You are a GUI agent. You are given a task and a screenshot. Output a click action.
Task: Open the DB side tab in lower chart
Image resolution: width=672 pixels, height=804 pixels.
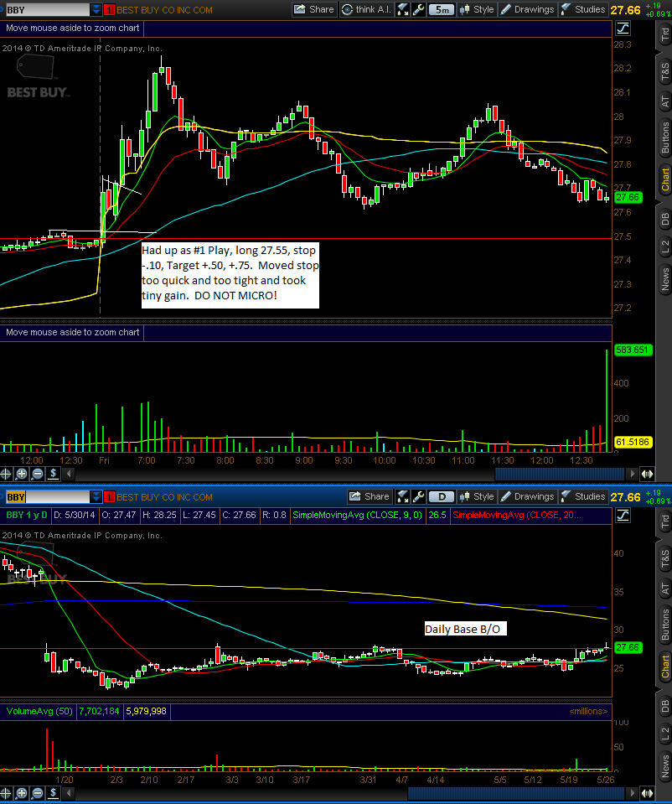tap(664, 706)
